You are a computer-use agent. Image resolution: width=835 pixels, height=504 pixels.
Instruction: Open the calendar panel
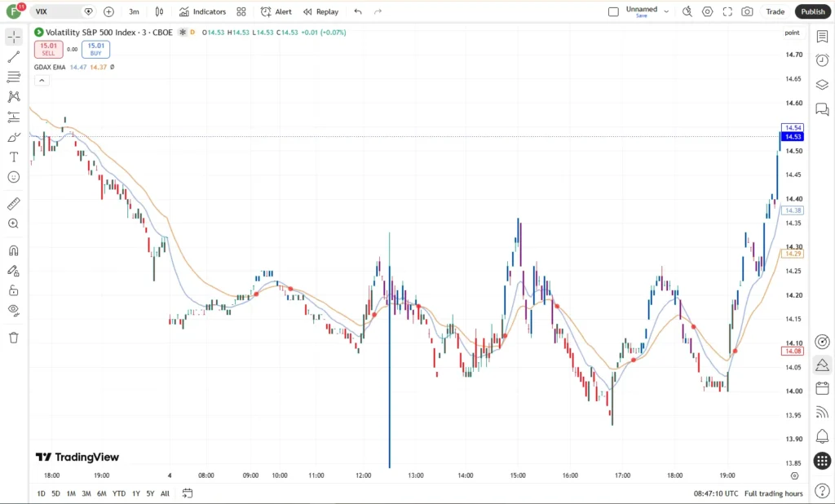[822, 388]
